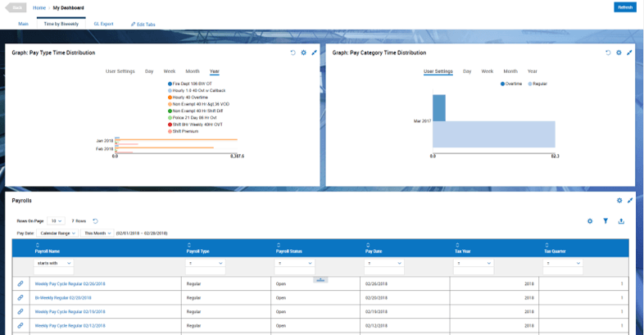Open Payroll Type filter operator dropdown
This screenshot has height=335, width=644.
click(x=206, y=263)
